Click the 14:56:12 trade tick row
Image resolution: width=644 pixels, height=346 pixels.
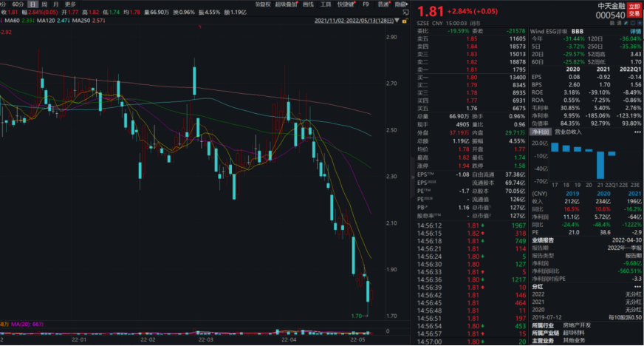(471, 225)
